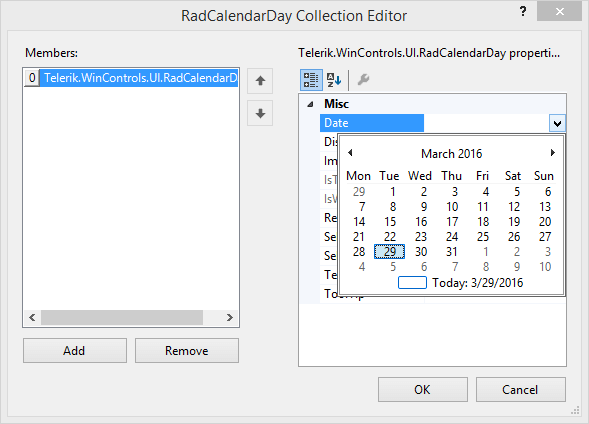
Task: Sort properties alphabetically
Action: 334,80
